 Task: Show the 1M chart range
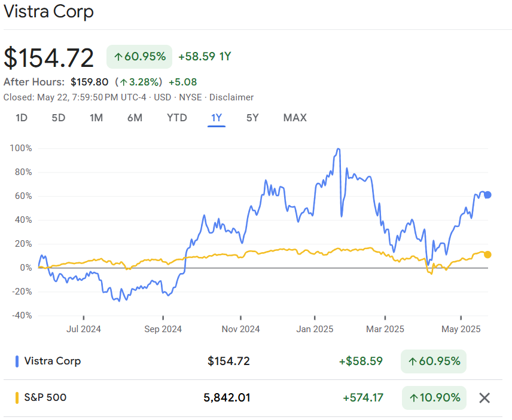96,118
